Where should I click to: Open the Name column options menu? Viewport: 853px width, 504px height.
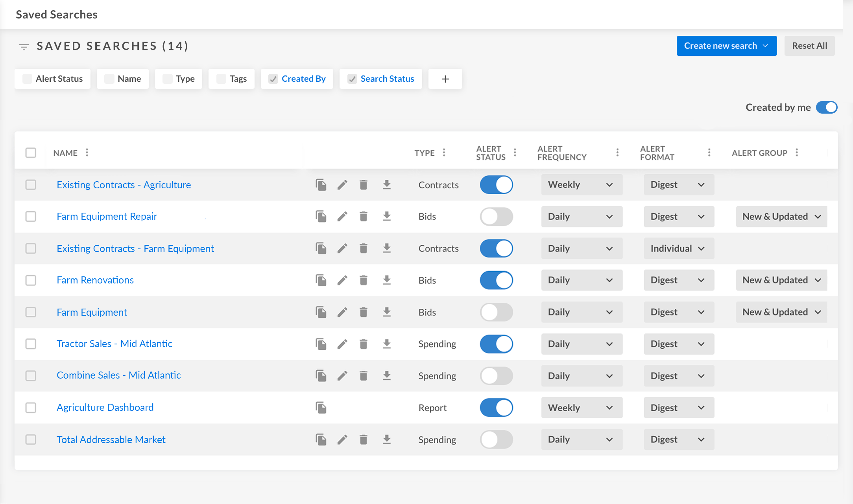coord(87,153)
